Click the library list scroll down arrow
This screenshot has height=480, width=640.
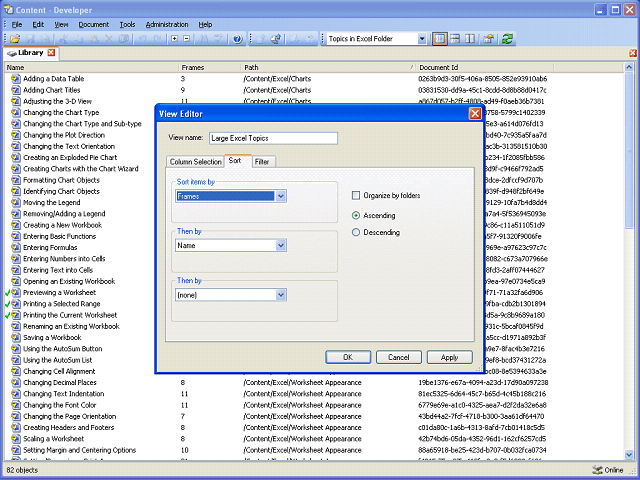pyautogui.click(x=629, y=455)
